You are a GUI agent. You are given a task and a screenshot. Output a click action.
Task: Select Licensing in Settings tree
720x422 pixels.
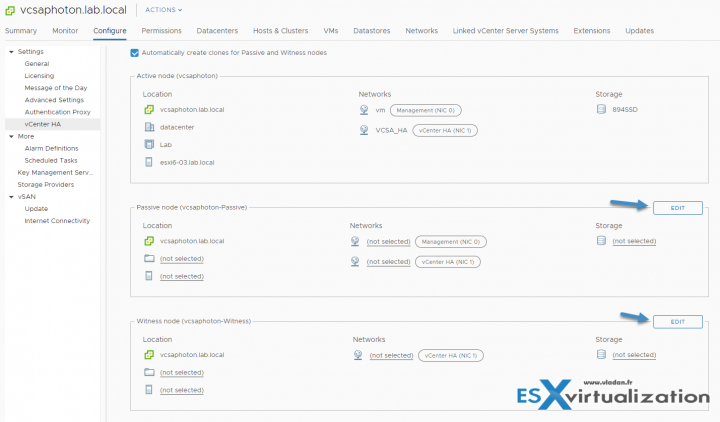tap(39, 76)
